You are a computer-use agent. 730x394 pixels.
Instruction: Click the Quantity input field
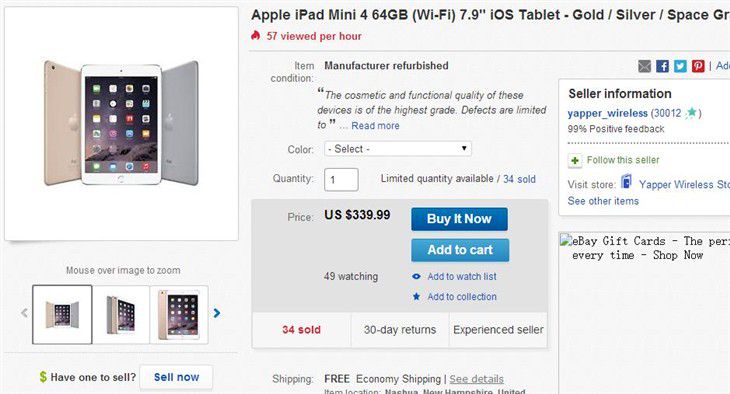(x=341, y=180)
